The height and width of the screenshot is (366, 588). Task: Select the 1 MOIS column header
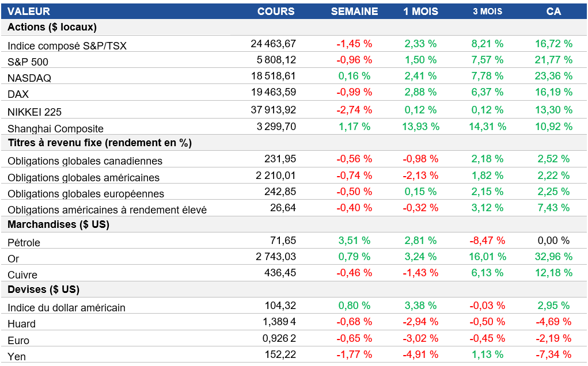(420, 12)
